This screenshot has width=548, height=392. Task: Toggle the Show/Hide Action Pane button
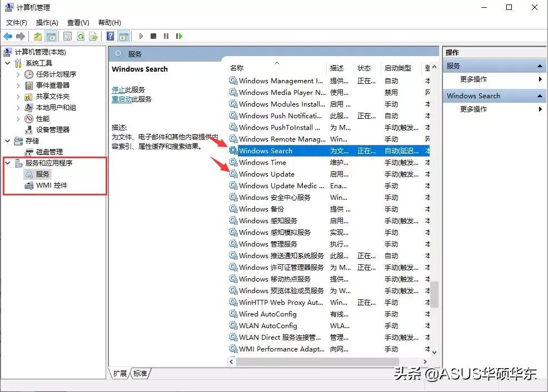pos(124,37)
